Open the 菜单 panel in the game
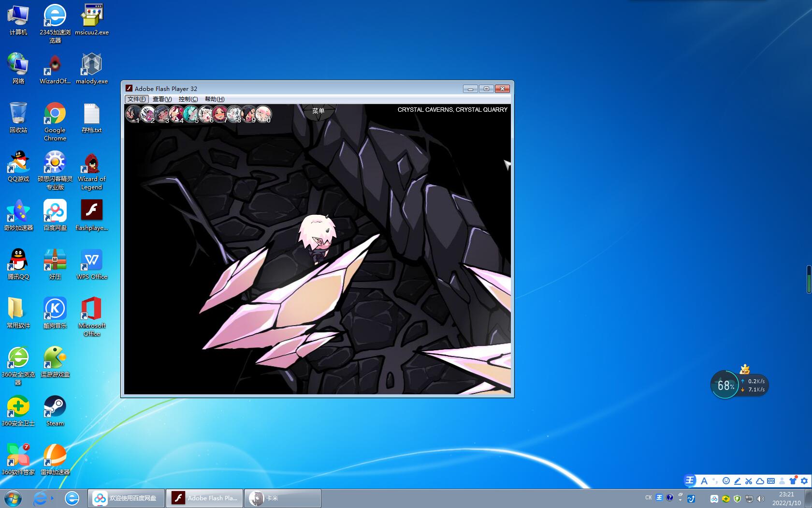The width and height of the screenshot is (812, 508). (319, 110)
